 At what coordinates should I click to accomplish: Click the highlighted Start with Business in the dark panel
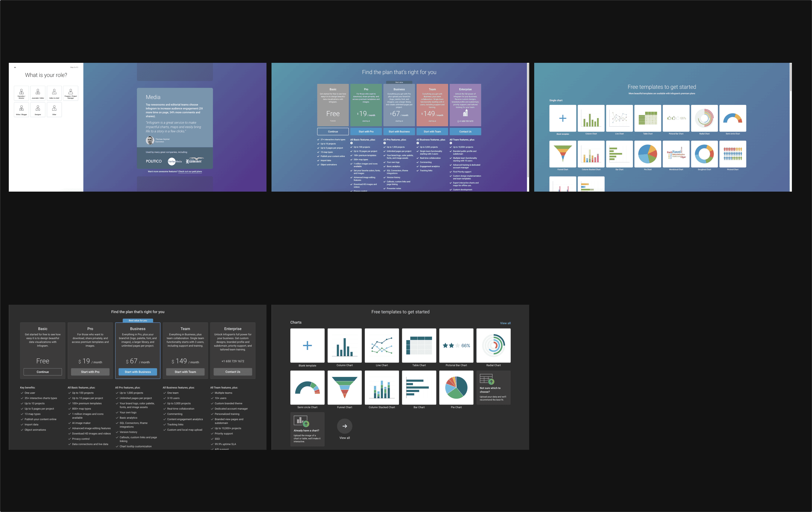138,372
